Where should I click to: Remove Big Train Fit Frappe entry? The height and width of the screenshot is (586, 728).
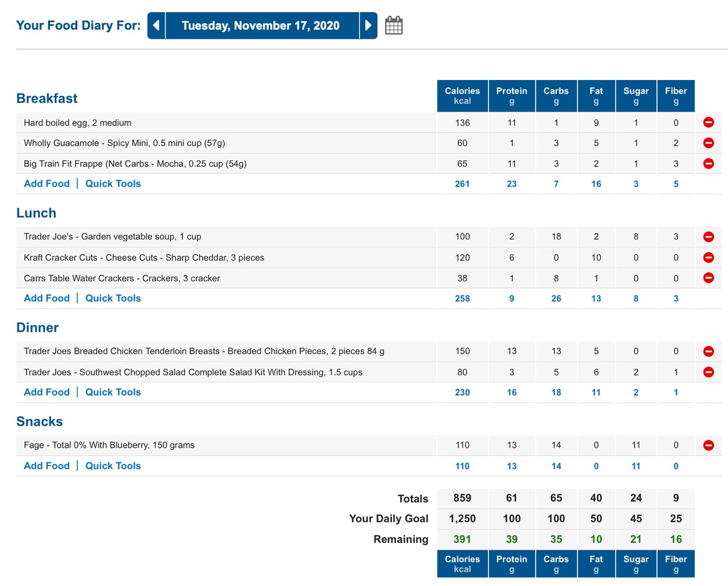[708, 163]
